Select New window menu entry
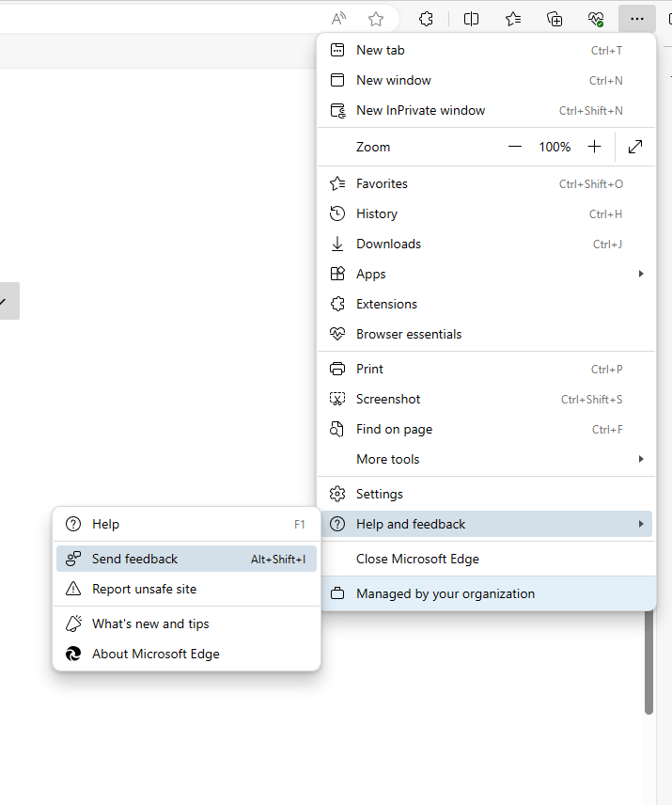672x805 pixels. (x=486, y=81)
